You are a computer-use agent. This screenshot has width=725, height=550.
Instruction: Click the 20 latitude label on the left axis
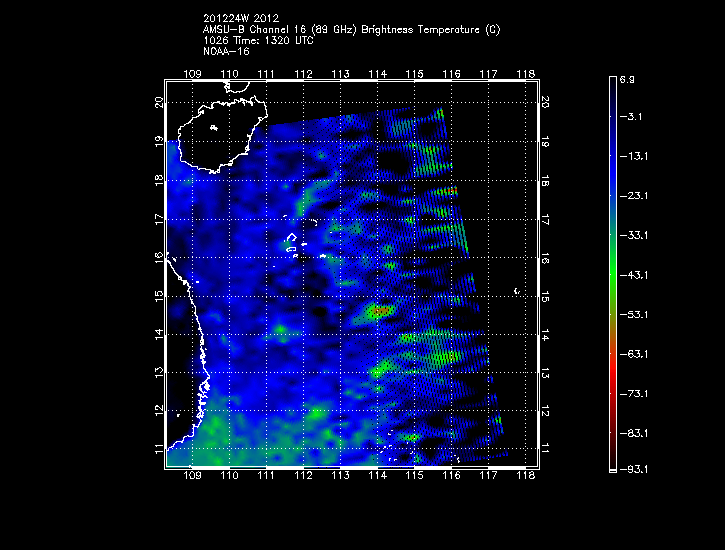pos(159,103)
